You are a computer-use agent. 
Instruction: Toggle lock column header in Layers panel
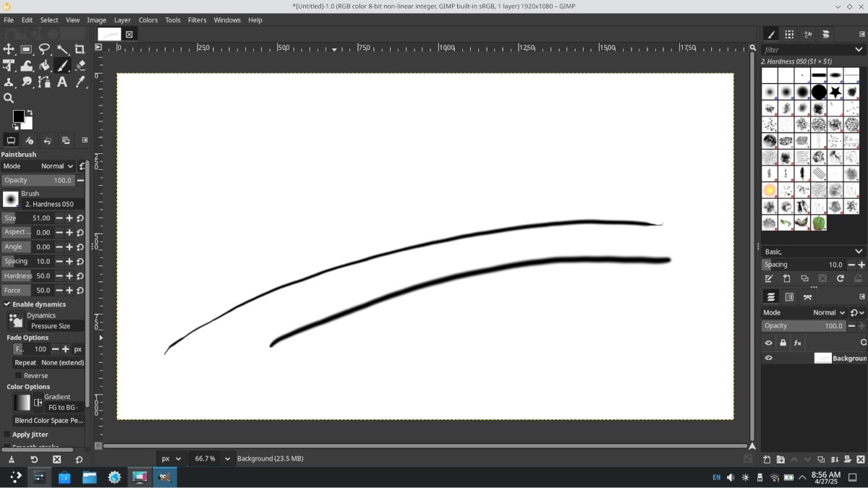point(783,343)
